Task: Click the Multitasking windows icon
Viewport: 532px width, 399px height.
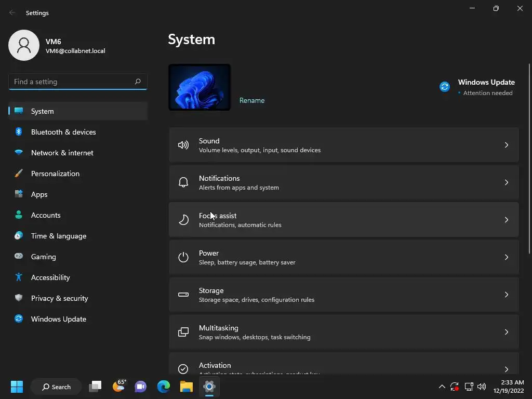Action: (183, 332)
